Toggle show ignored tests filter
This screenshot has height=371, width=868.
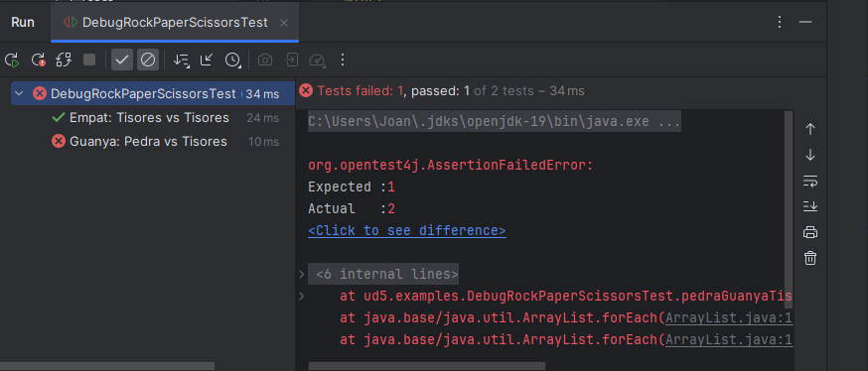point(148,60)
